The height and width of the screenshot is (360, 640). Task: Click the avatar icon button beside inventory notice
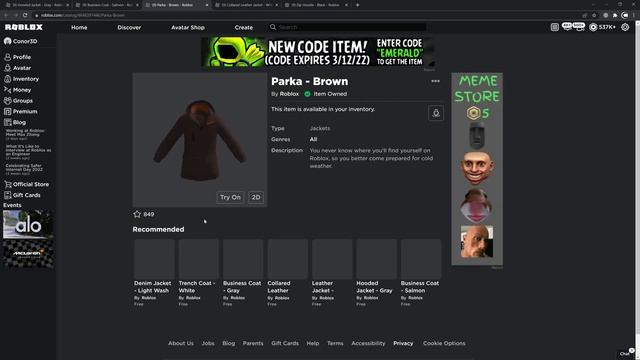tap(436, 113)
